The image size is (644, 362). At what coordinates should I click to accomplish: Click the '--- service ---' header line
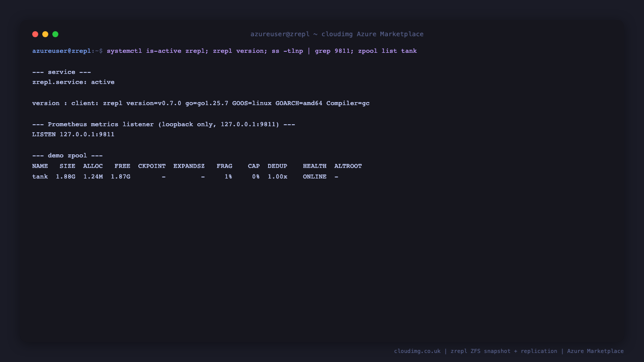click(61, 72)
